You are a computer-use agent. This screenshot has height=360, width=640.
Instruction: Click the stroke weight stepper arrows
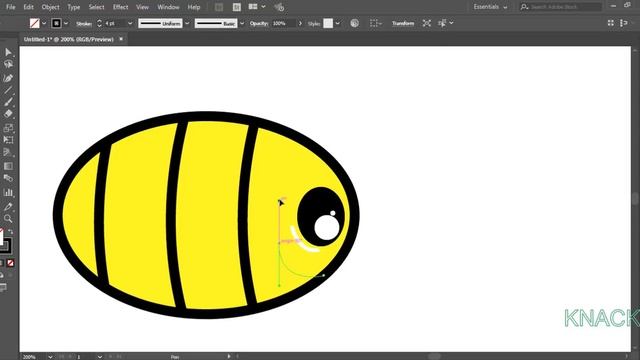tap(99, 23)
